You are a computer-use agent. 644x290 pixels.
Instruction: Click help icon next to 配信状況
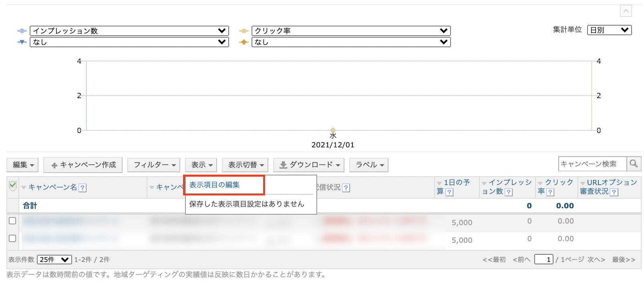click(x=346, y=188)
